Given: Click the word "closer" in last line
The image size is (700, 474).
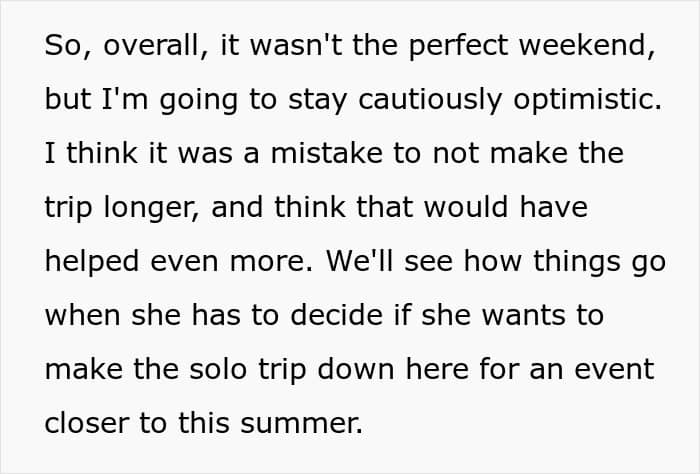Looking at the screenshot, I should [87, 424].
